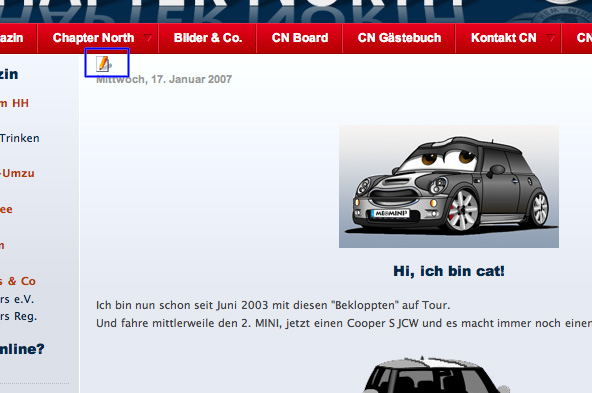The width and height of the screenshot is (592, 393).
Task: Expand the Chapter North dropdown arrow
Action: coord(148,38)
